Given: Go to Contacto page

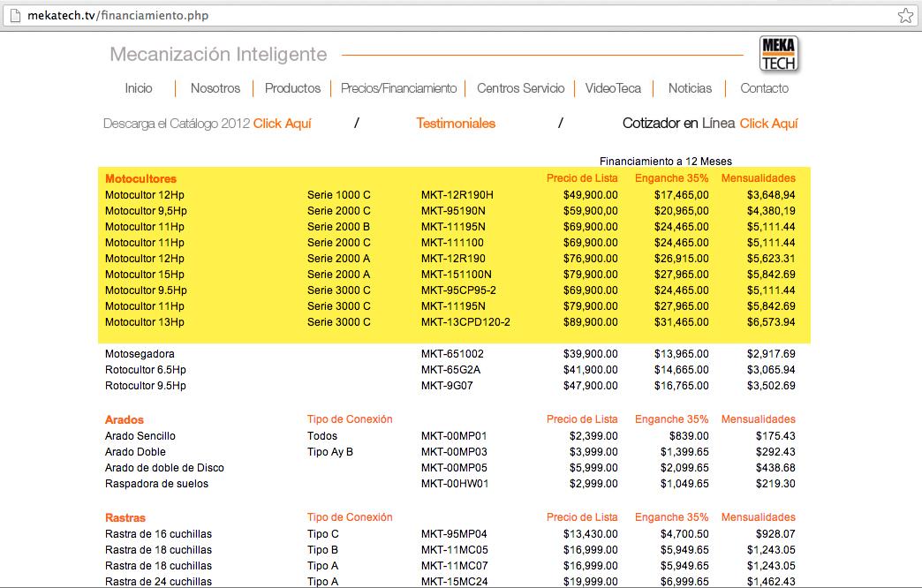Looking at the screenshot, I should point(765,88).
